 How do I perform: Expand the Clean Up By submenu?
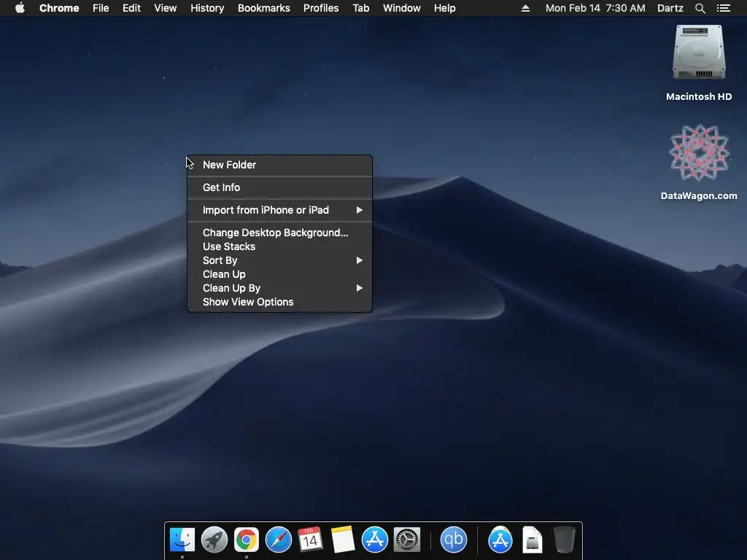click(279, 288)
